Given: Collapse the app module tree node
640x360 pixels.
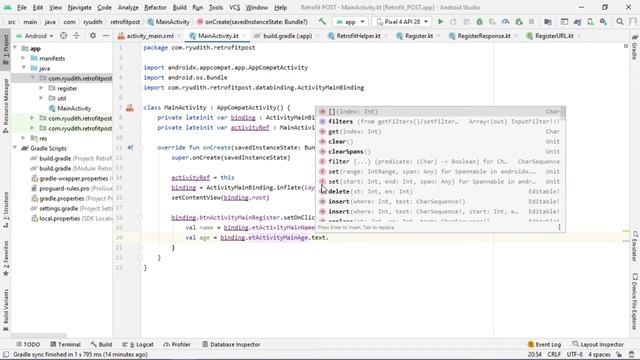Looking at the screenshot, I should click(16, 48).
